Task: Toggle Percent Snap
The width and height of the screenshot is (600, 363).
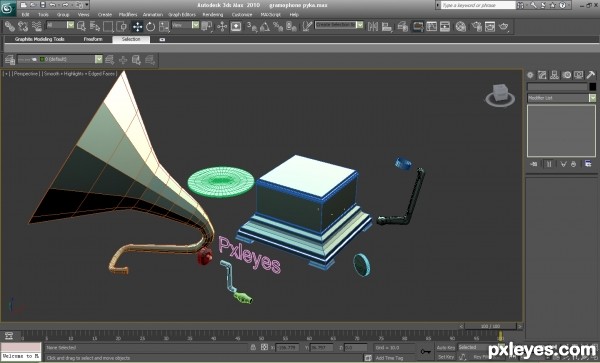Action: [278, 26]
